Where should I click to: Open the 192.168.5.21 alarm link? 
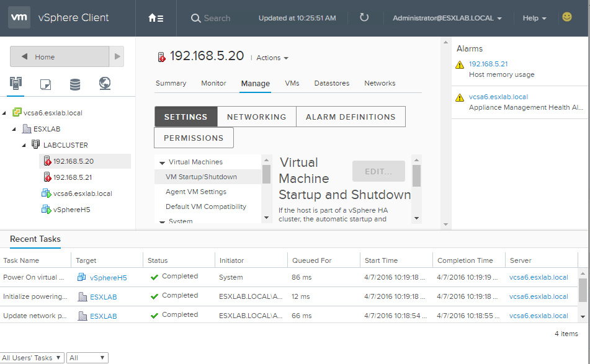coord(488,64)
